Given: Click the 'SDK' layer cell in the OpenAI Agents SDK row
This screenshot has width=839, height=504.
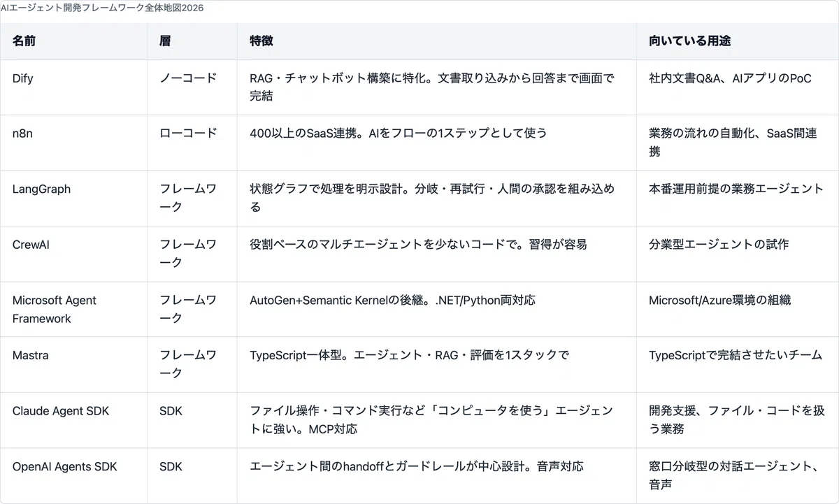Looking at the screenshot, I should (x=192, y=475).
